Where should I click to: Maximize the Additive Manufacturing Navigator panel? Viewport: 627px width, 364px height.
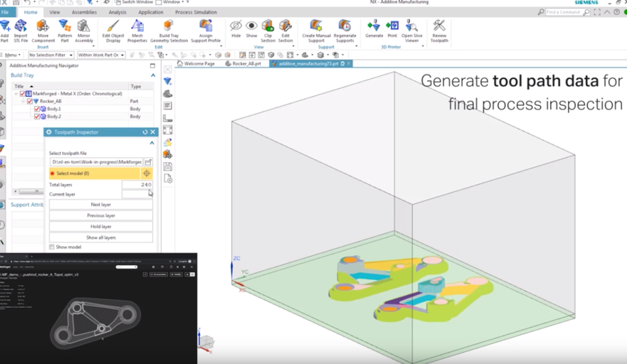pos(152,65)
